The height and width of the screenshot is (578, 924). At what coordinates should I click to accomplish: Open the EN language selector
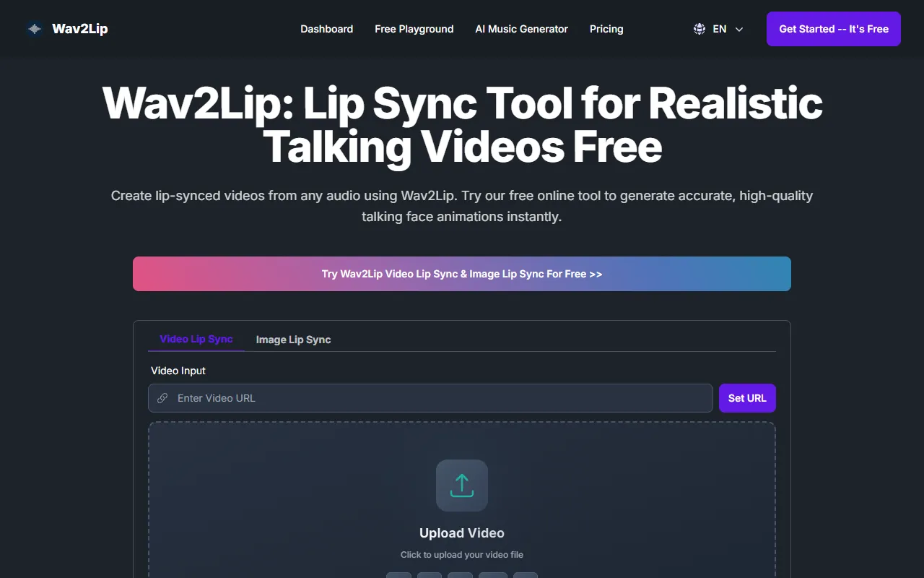point(719,29)
